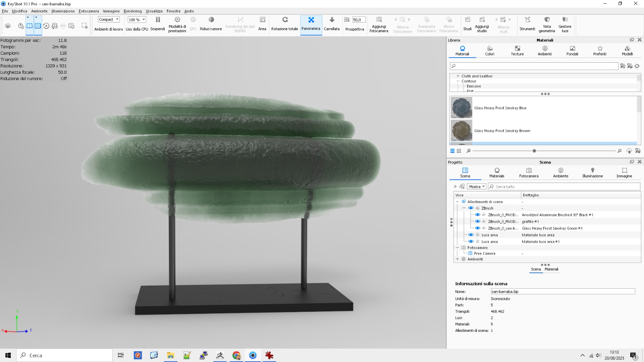Hide the first Luce area light
The image size is (644, 362).
(471, 235)
